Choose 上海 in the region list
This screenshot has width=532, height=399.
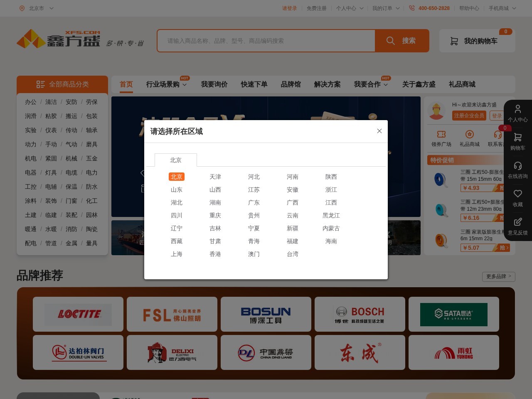pyautogui.click(x=177, y=254)
